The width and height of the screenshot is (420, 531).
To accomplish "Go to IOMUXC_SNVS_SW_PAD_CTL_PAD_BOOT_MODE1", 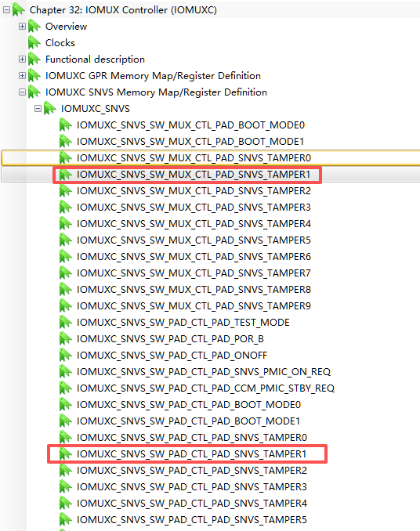I will [189, 421].
